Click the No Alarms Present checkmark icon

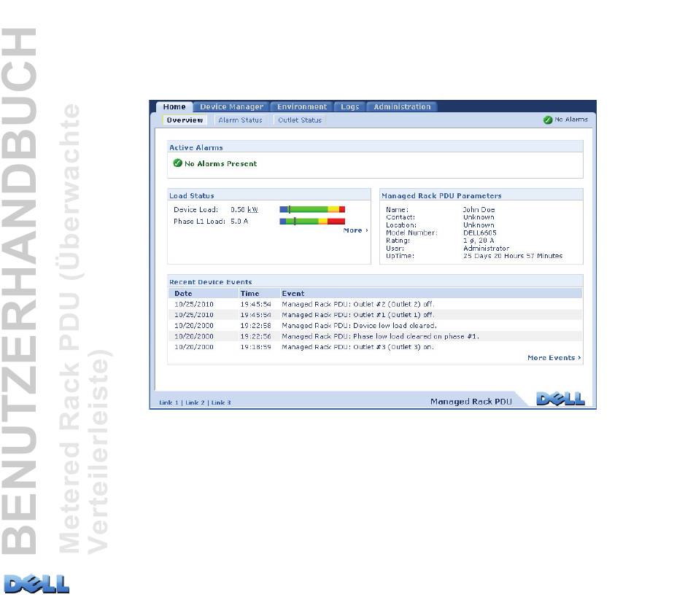pos(178,163)
